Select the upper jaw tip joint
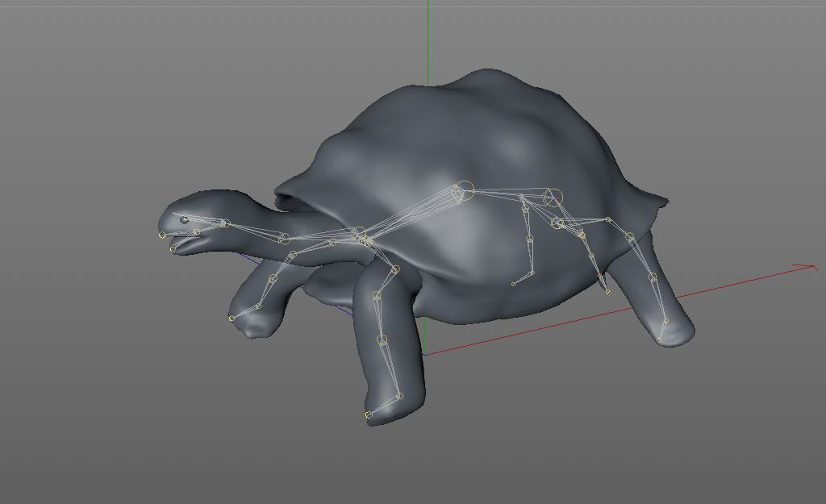 coord(162,235)
